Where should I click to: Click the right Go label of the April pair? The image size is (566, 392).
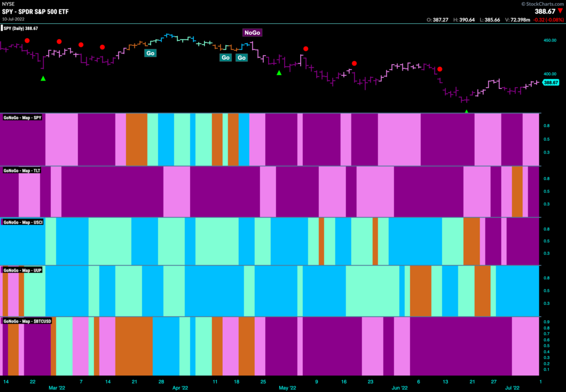(242, 57)
